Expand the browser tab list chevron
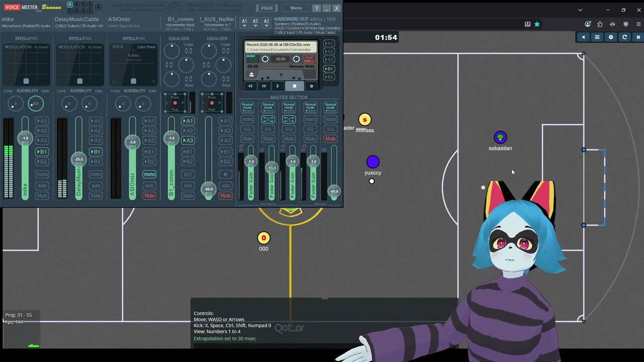This screenshot has width=644, height=362. coord(580,10)
